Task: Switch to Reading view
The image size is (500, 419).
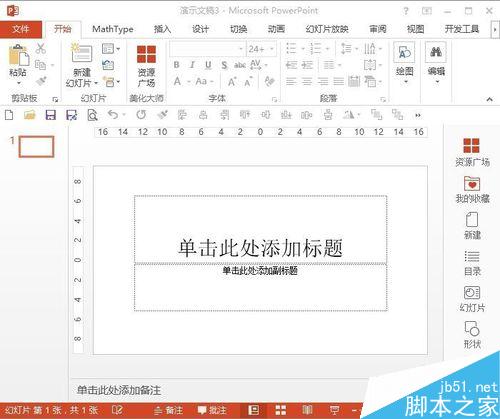Action: coord(307,410)
